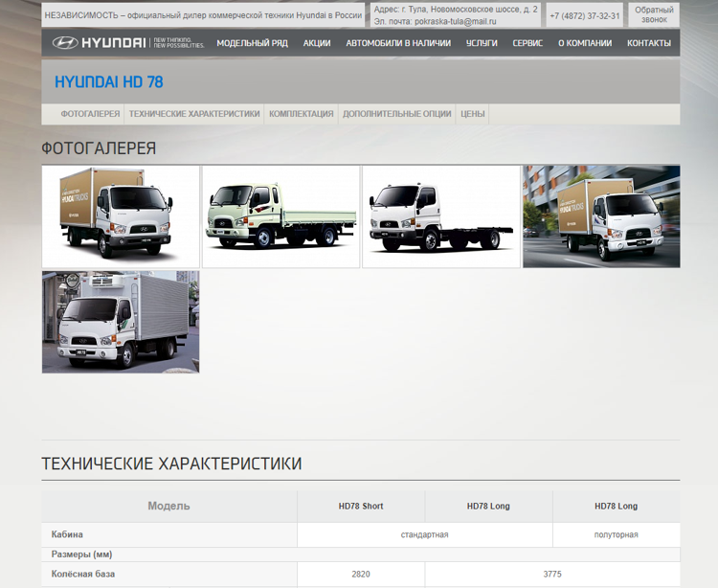This screenshot has width=718, height=588.
Task: Switch to Технические характеристики tab
Action: tap(194, 114)
